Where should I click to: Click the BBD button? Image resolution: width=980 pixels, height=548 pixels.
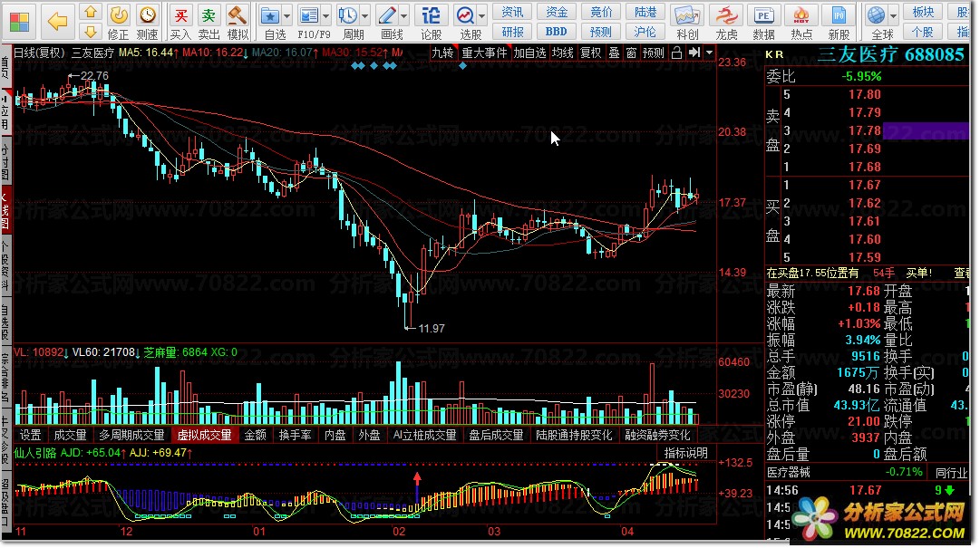click(x=557, y=31)
